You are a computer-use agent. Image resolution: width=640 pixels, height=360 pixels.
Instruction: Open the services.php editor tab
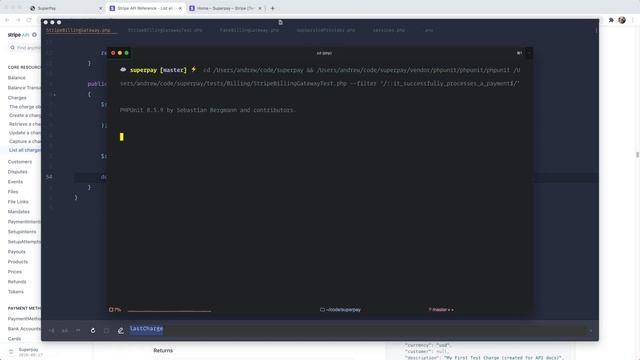click(389, 30)
